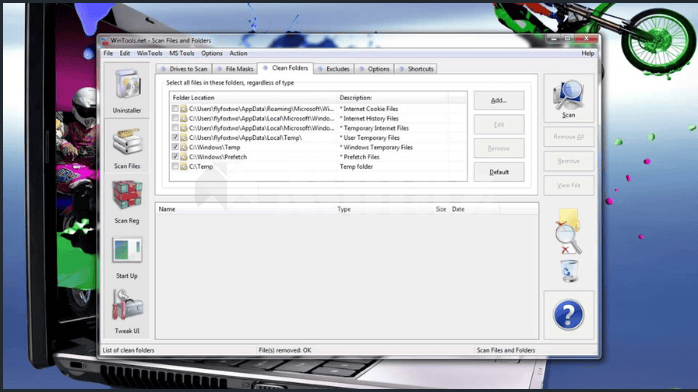Screen dimensions: 698x392
Task: Click 'List of clean folders' status text
Action: [129, 351]
